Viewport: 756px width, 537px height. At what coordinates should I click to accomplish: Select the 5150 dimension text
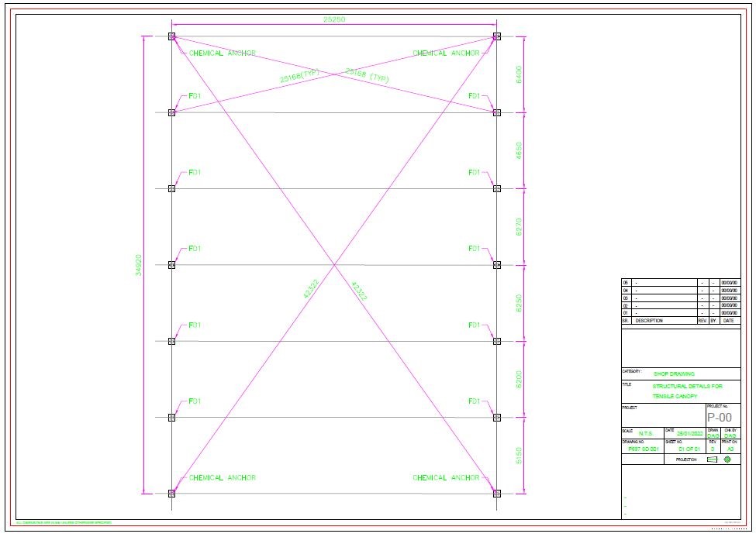point(519,456)
